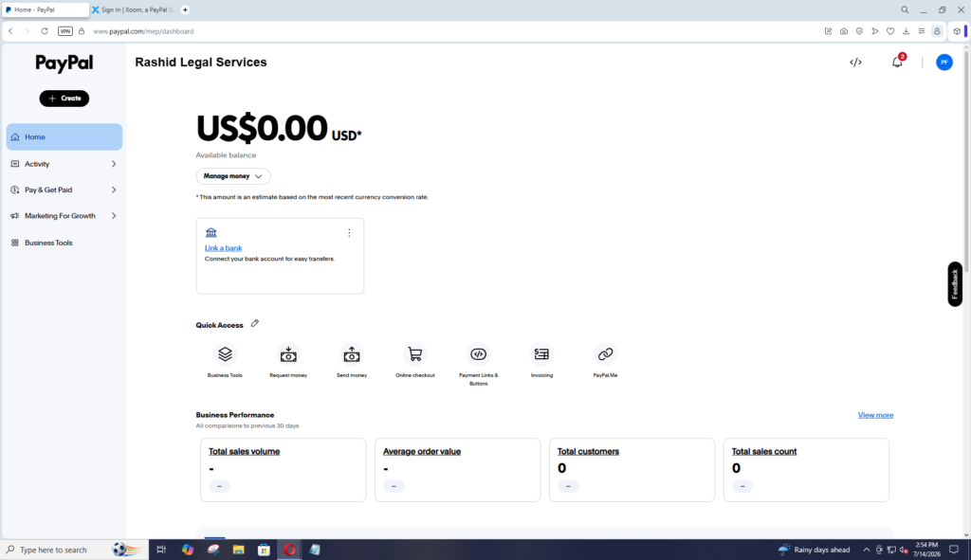
Task: Open the Total sales volume link
Action: (x=244, y=452)
